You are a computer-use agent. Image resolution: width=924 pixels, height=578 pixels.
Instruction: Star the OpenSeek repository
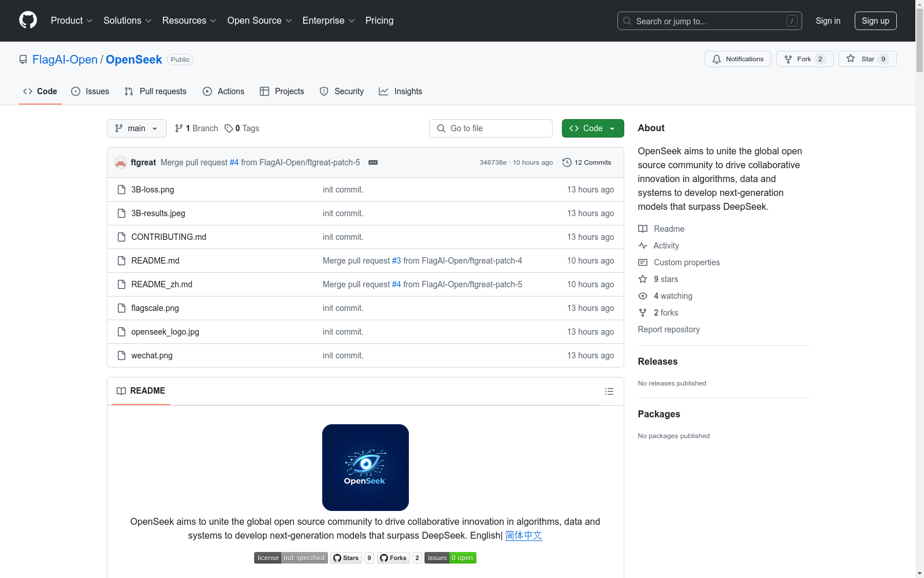pos(867,59)
